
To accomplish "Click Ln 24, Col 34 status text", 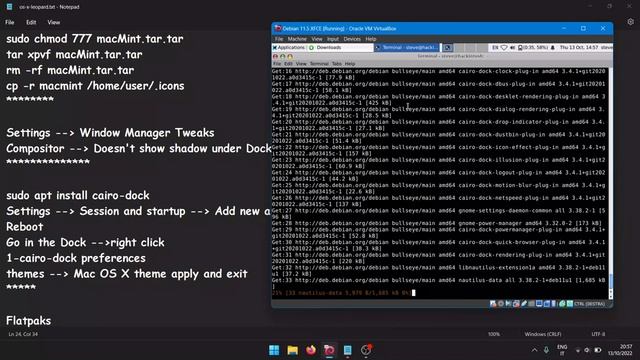I will (23, 334).
